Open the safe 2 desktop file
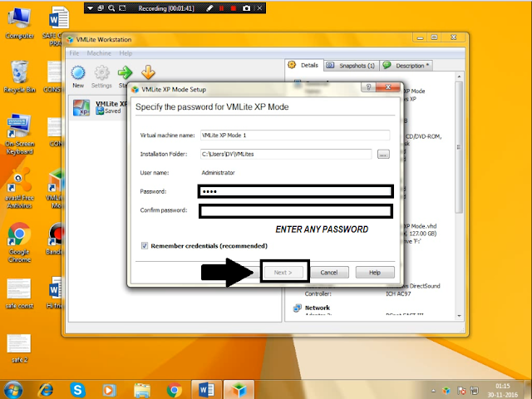 click(x=19, y=348)
